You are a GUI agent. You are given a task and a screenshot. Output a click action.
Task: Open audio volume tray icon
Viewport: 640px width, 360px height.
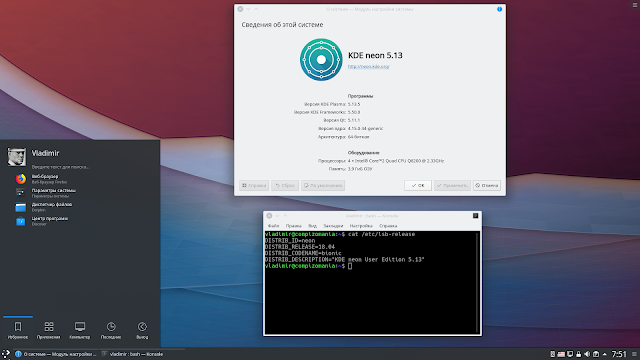tap(587, 354)
